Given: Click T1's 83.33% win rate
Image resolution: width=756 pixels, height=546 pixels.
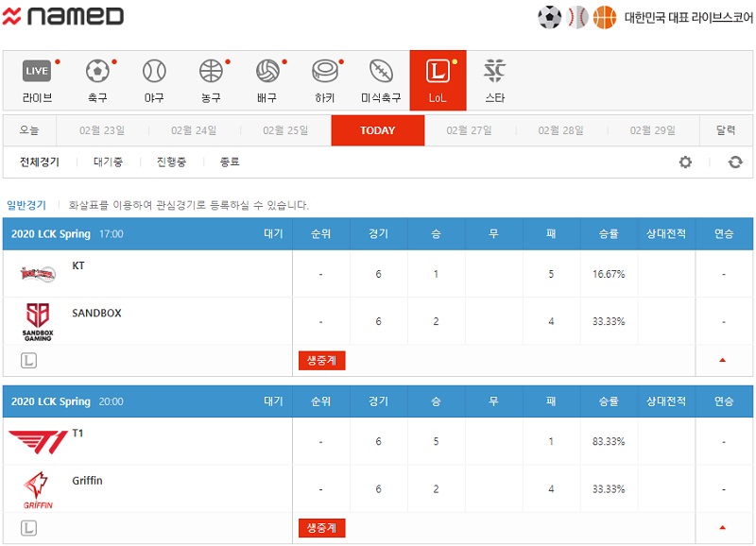Looking at the screenshot, I should click(x=609, y=441).
